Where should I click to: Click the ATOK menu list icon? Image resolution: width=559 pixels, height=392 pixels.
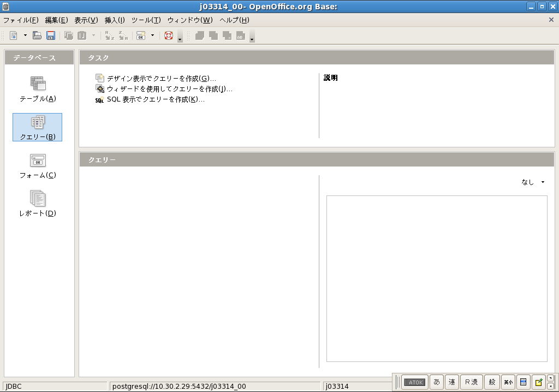524,382
